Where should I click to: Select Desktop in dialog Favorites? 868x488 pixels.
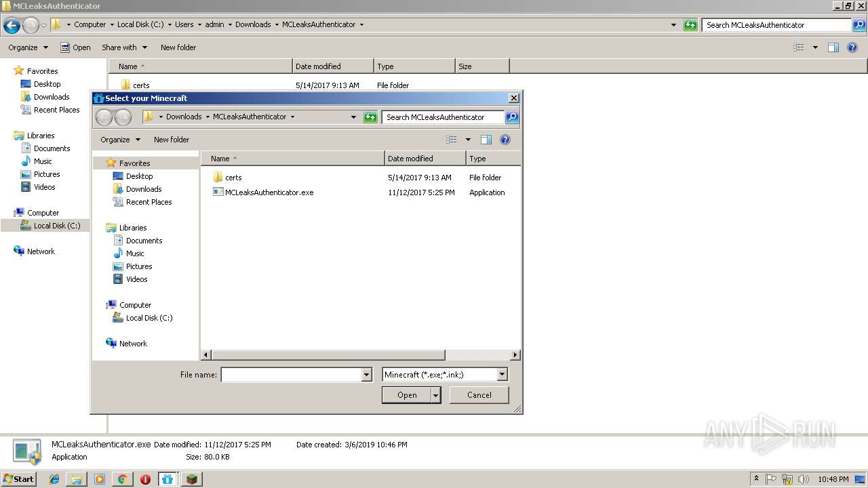click(x=139, y=176)
